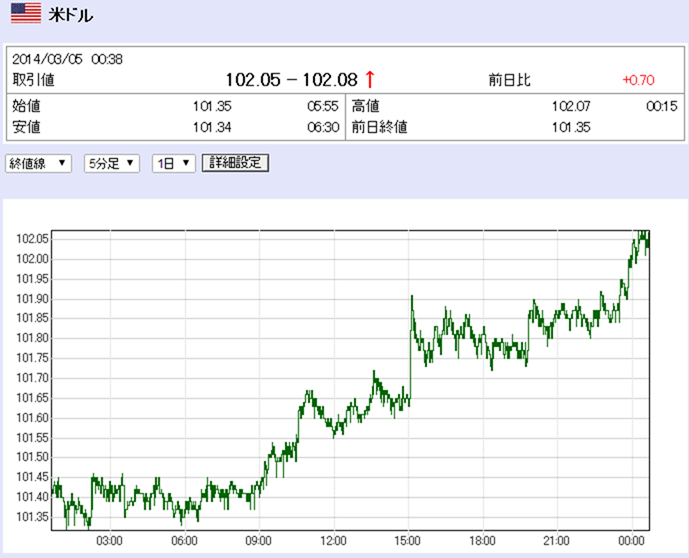
Task: Click the 101.60 price axis label
Action: click(32, 418)
